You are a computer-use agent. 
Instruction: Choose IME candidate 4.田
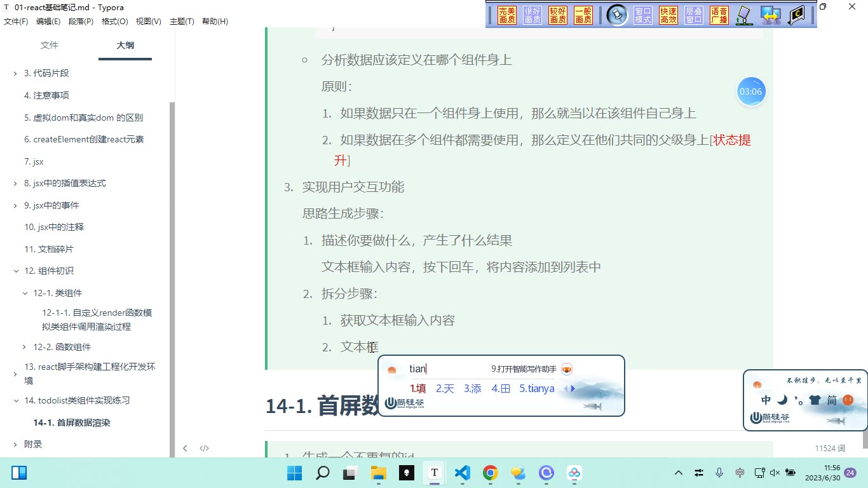coord(501,388)
